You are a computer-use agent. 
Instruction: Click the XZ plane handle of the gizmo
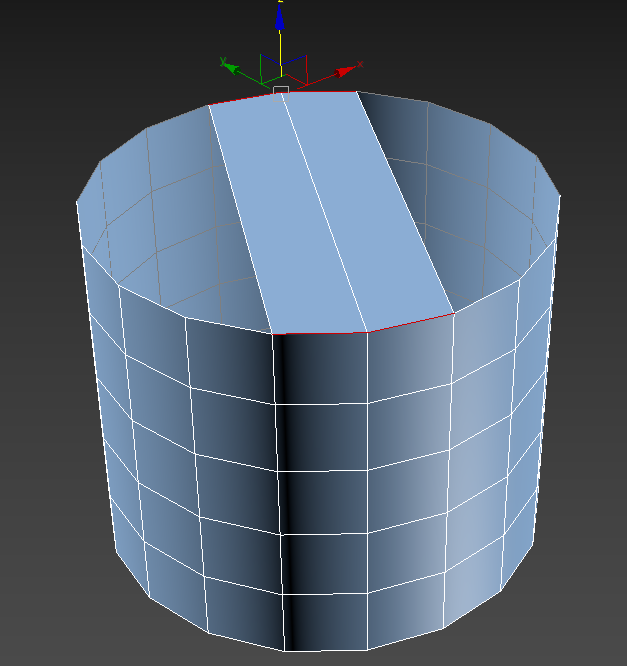pyautogui.click(x=296, y=65)
